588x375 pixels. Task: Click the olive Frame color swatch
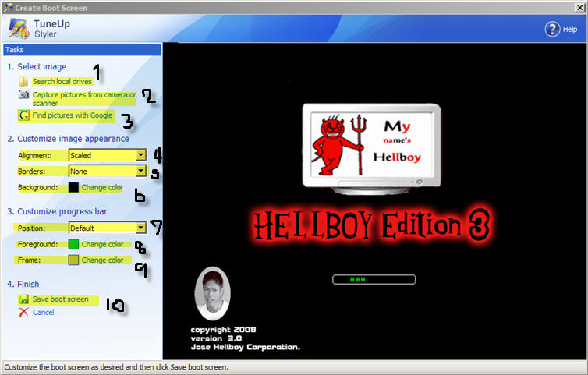(73, 260)
